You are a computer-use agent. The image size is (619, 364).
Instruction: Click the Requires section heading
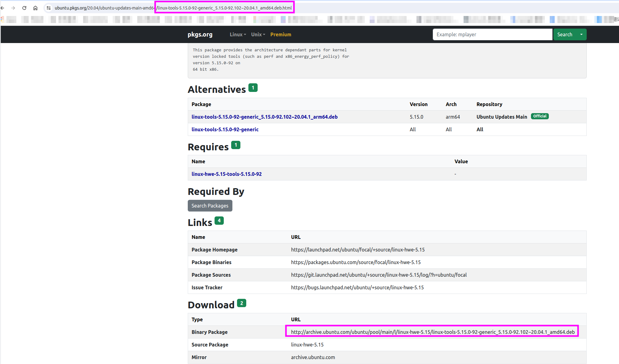[208, 147]
